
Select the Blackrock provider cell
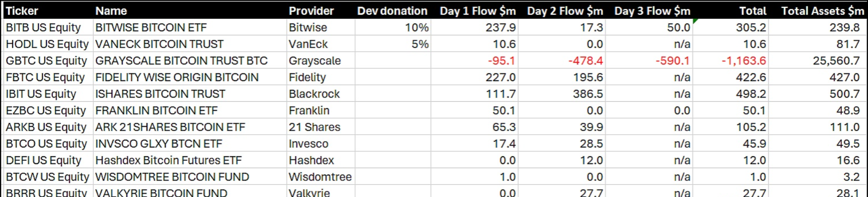[x=314, y=94]
